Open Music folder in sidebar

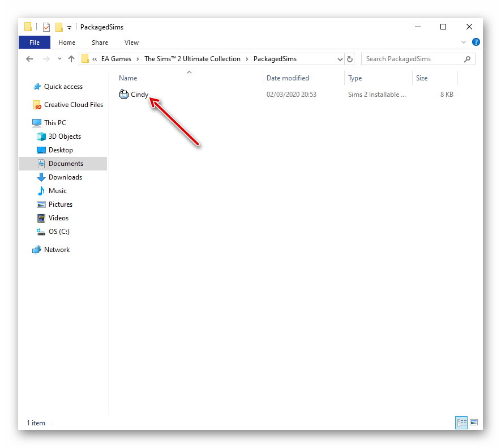click(x=52, y=191)
